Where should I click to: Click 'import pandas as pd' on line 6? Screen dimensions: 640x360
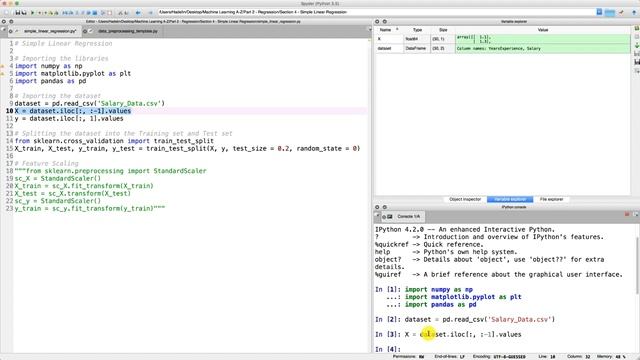pyautogui.click(x=51, y=81)
